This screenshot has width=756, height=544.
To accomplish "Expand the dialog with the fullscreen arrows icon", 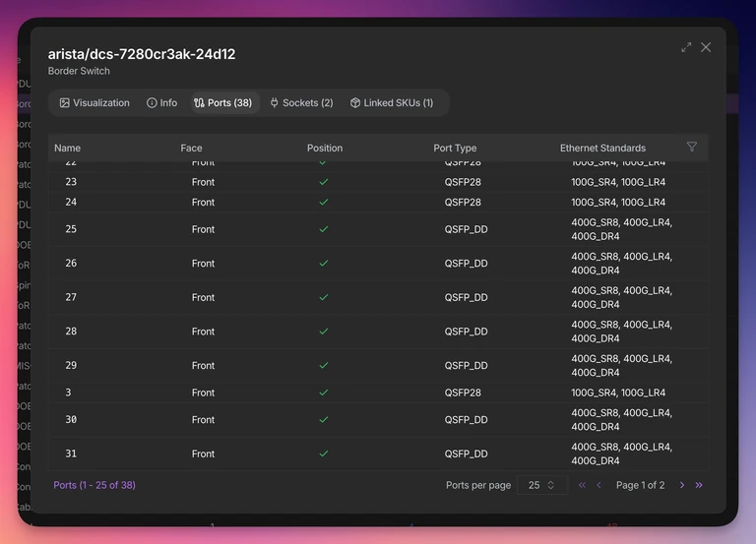I will [x=686, y=47].
